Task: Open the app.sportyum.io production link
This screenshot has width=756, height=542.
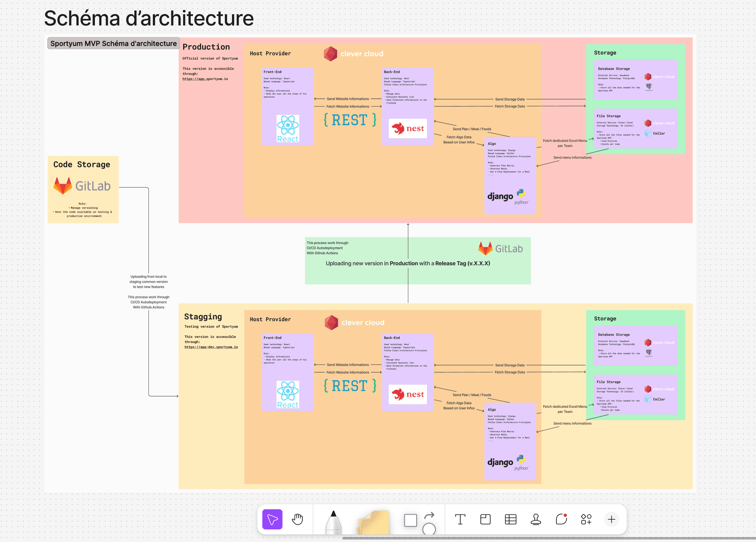Action: click(205, 79)
